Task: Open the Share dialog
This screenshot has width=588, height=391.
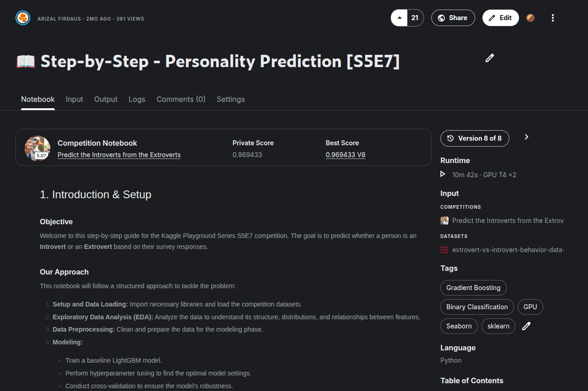Action: point(453,17)
